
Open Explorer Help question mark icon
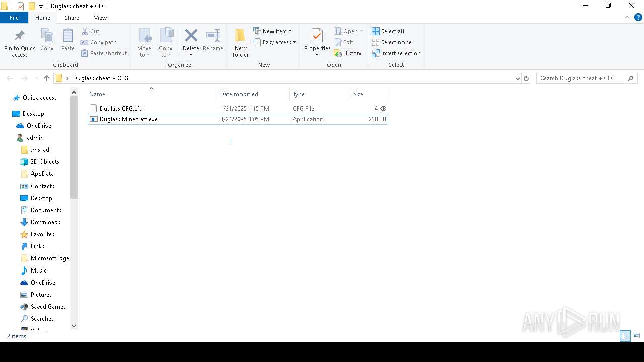point(638,18)
